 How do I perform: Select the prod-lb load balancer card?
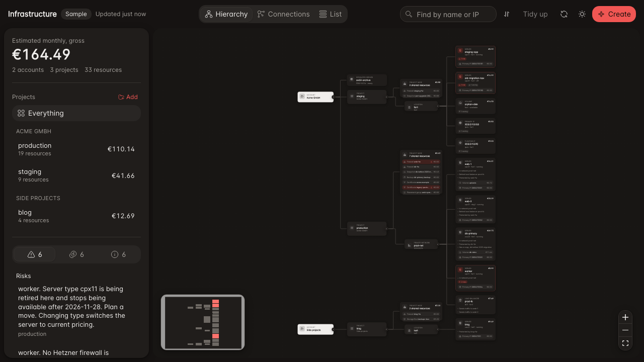(475, 305)
